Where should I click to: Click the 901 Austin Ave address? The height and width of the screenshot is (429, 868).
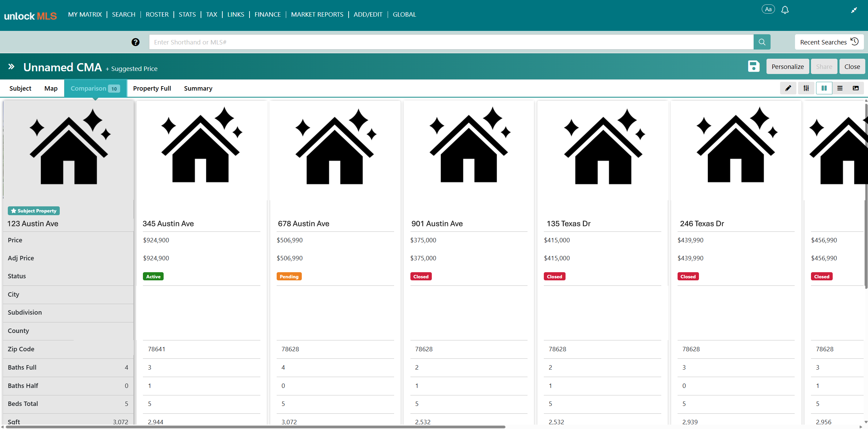coord(437,224)
